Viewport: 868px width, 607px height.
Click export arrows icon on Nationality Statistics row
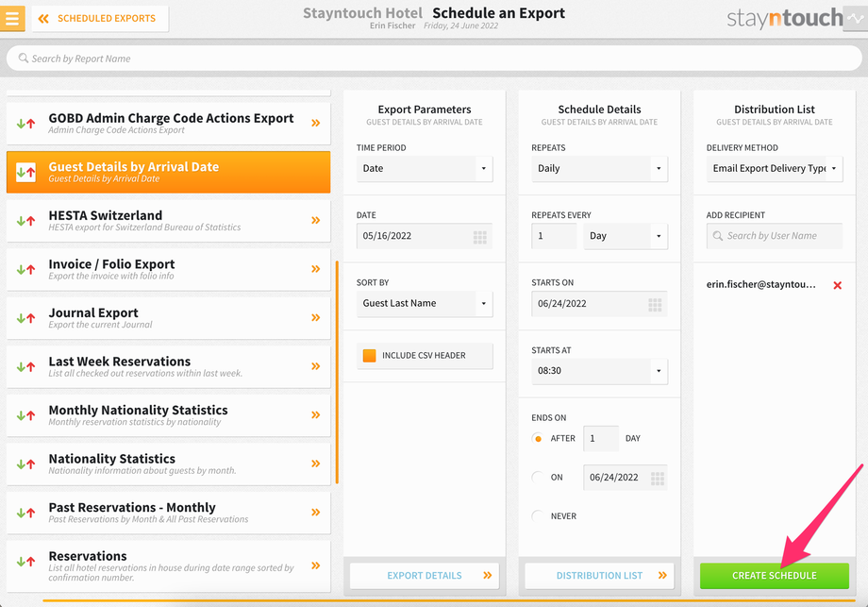pyautogui.click(x=25, y=464)
